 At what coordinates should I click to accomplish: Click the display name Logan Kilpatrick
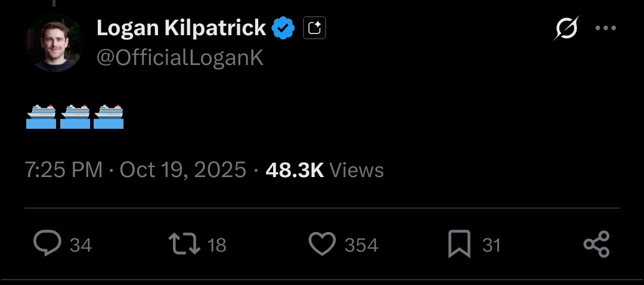click(181, 27)
